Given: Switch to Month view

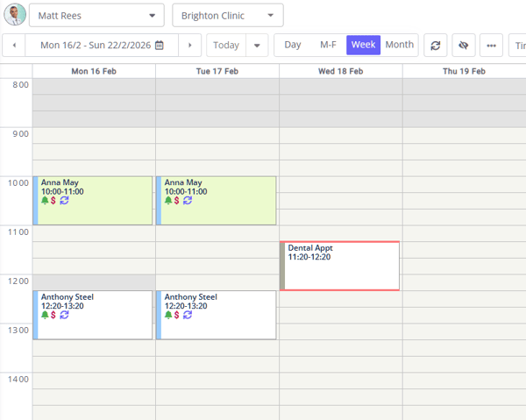Looking at the screenshot, I should [399, 45].
